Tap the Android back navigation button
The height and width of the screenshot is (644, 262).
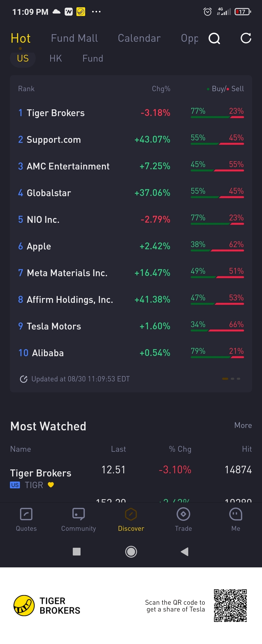(x=184, y=552)
